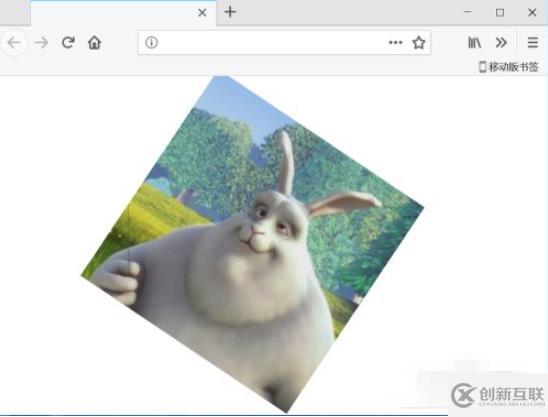548x417 pixels.
Task: Click the rotated rabbit image
Action: pyautogui.click(x=252, y=244)
